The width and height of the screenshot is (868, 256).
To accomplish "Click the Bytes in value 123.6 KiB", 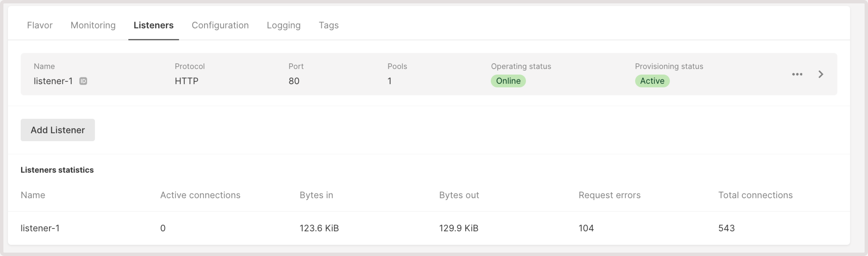I will (319, 228).
